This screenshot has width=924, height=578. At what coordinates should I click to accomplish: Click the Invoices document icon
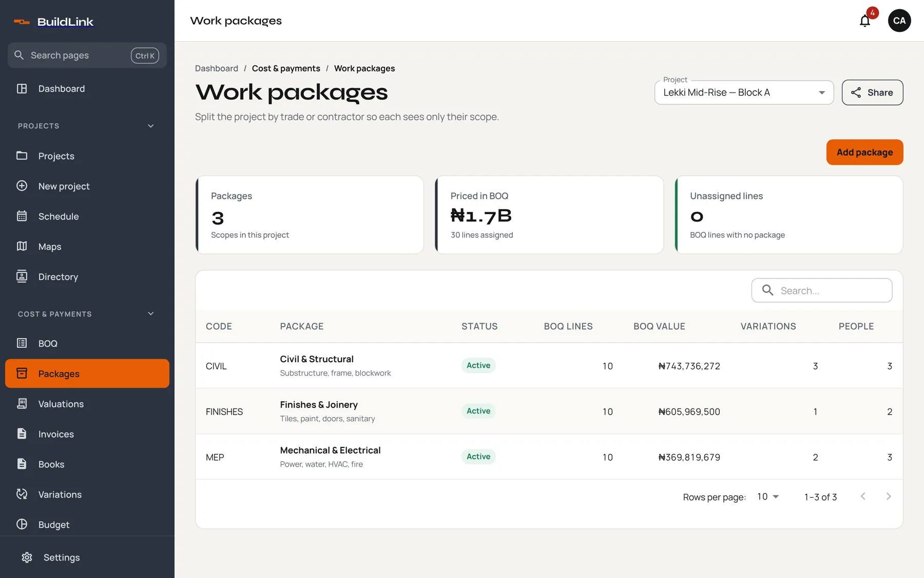(x=22, y=434)
